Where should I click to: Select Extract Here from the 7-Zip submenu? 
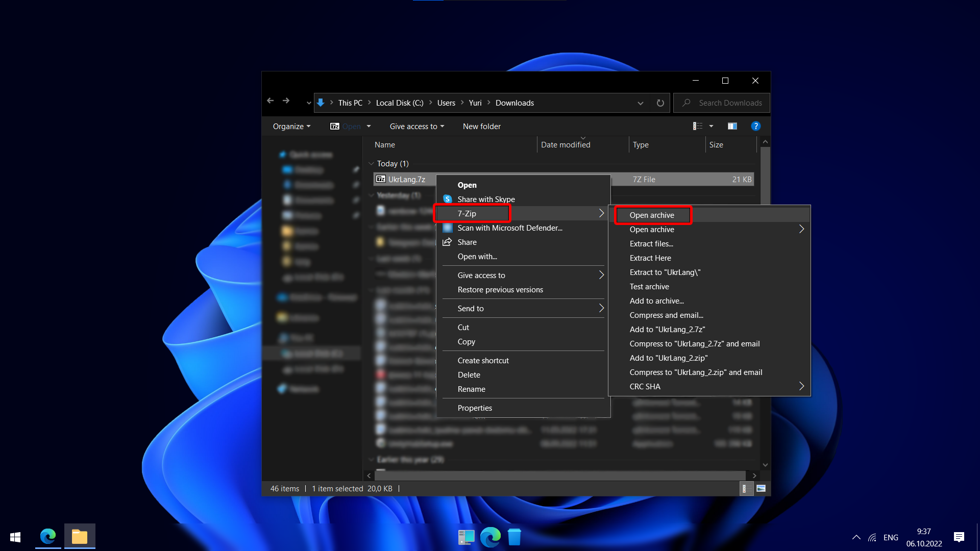point(650,258)
